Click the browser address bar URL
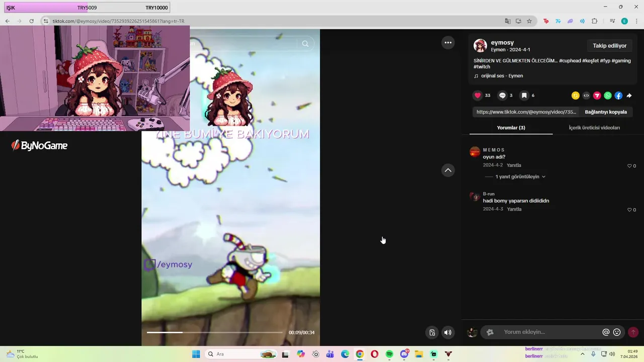Viewport: 644px width, 362px height. point(118,21)
